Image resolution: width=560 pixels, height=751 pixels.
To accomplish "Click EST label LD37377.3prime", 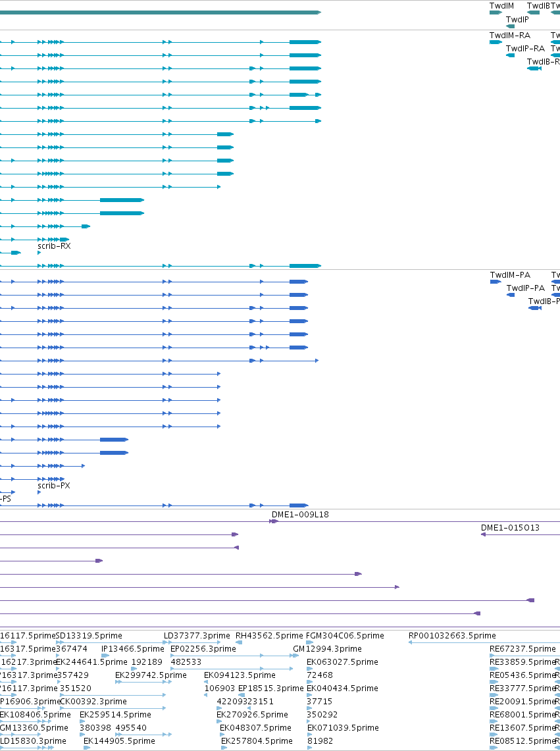I will 197,636.
